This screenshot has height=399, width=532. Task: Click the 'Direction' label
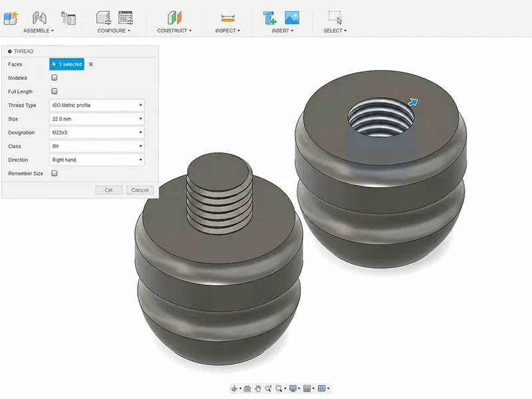[x=18, y=160]
